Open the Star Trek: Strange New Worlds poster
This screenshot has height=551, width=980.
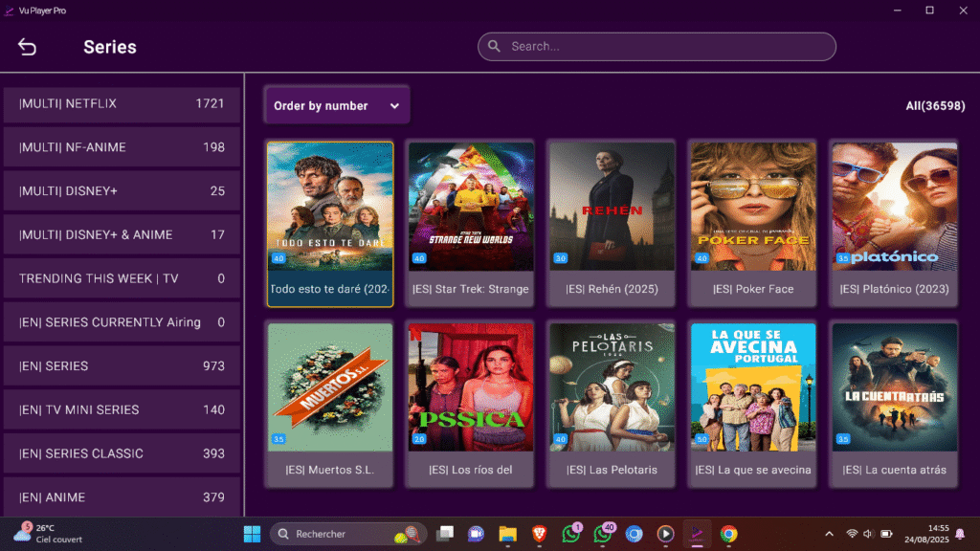click(471, 207)
